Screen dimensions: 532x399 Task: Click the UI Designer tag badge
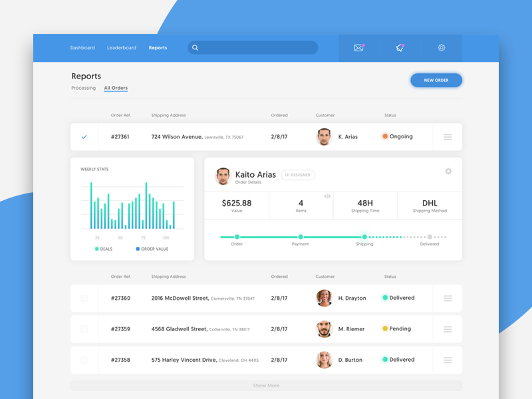(298, 175)
